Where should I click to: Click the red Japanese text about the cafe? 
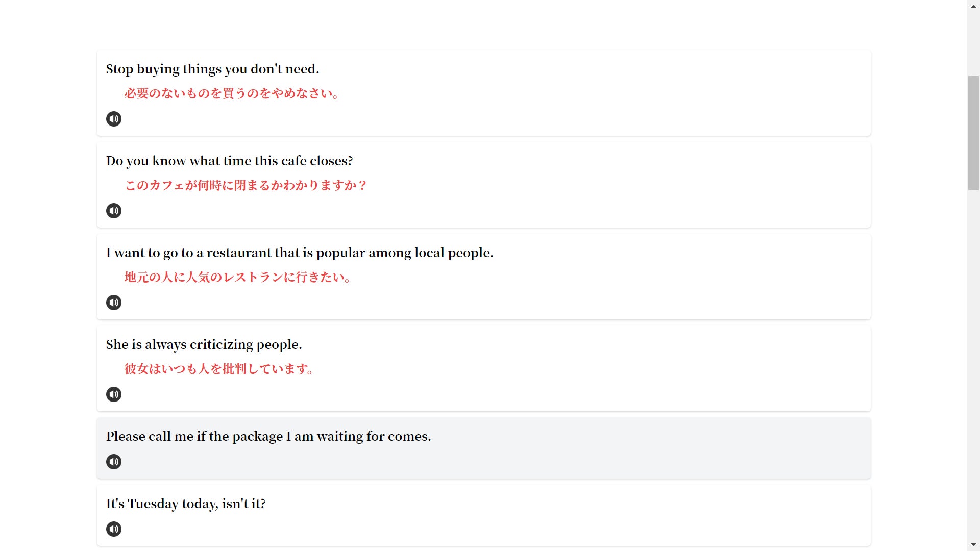[246, 185]
